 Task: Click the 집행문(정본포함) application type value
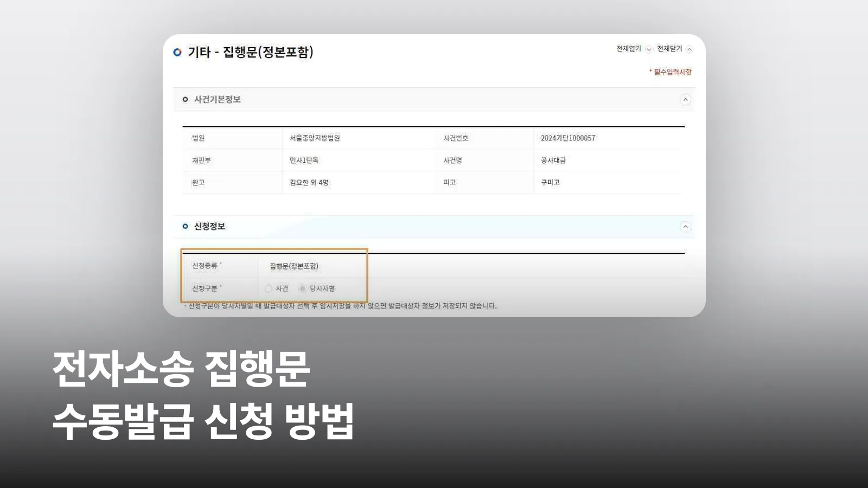[x=294, y=266]
